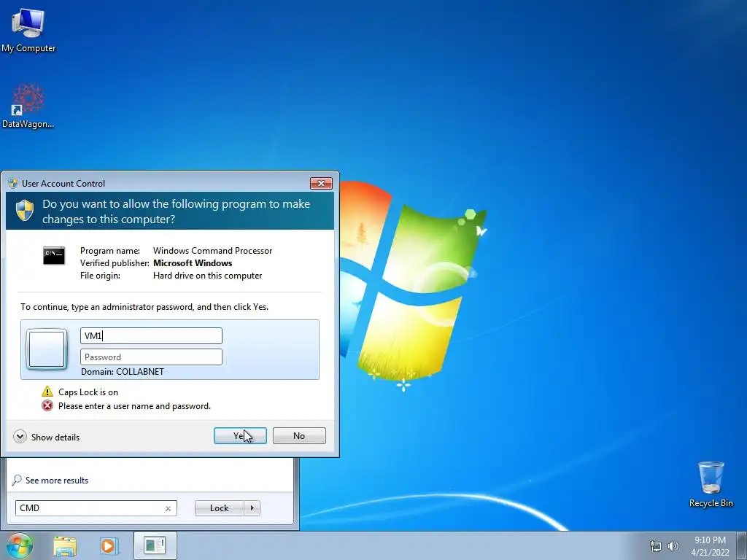747x560 pixels.
Task: Click the user account picture tile
Action: pos(47,349)
